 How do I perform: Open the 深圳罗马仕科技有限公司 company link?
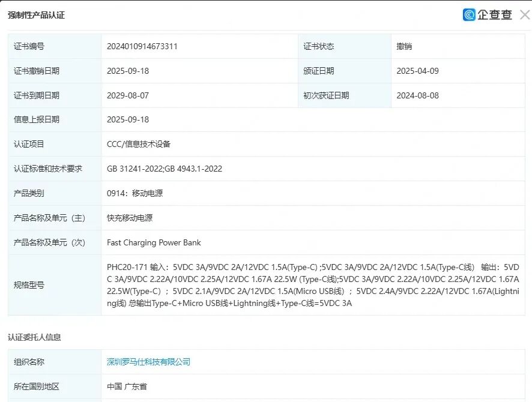pos(148,362)
